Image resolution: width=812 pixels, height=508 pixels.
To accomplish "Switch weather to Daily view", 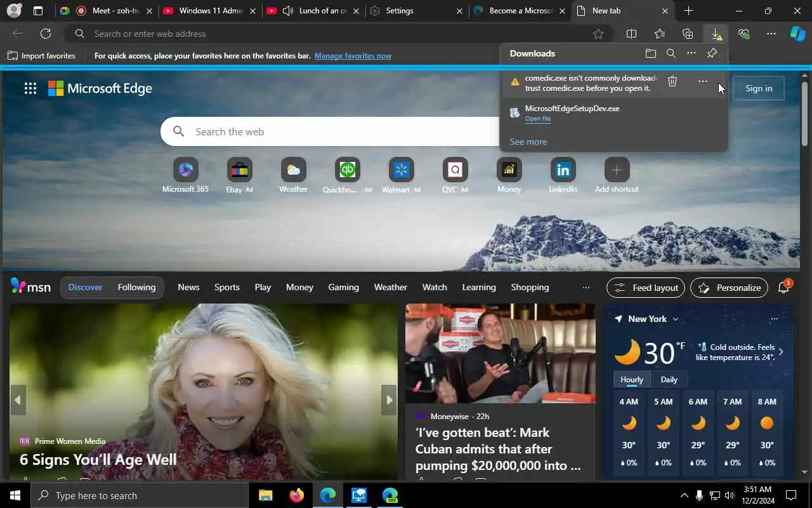I will pos(669,380).
